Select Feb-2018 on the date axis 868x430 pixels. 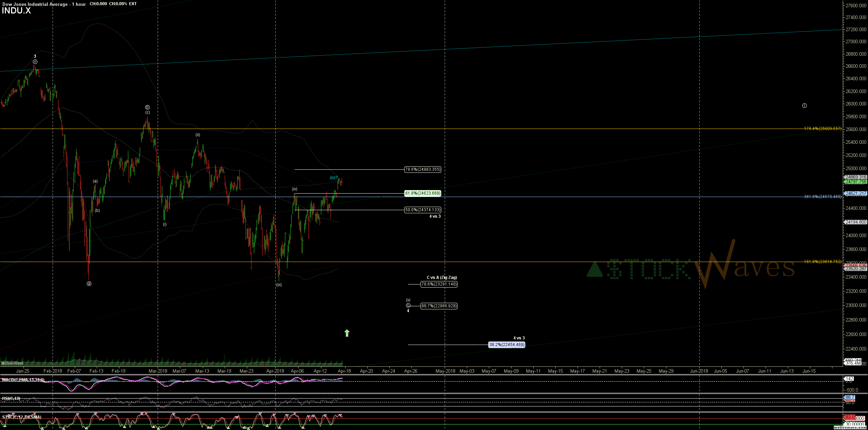pos(53,371)
